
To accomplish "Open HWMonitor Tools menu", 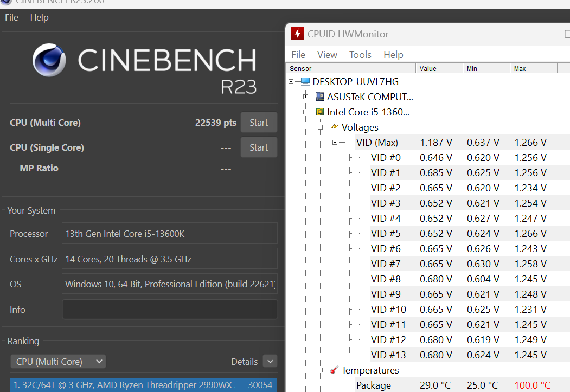I will click(360, 55).
